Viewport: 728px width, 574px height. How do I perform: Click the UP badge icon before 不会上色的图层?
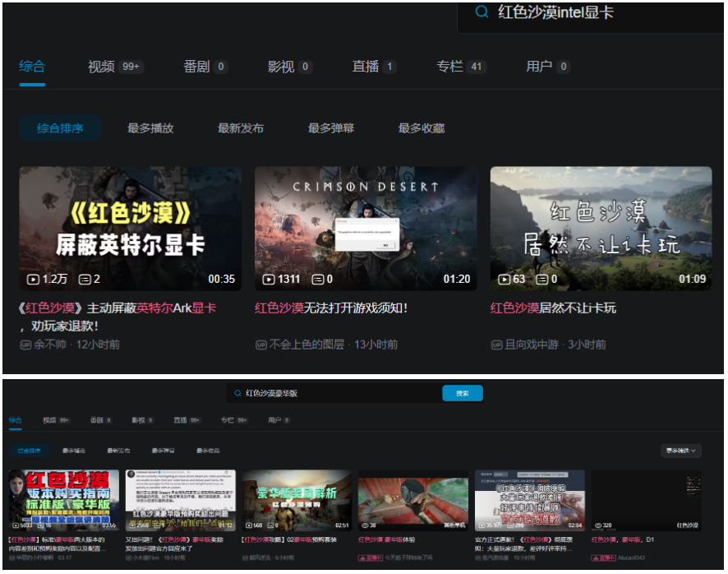[261, 345]
